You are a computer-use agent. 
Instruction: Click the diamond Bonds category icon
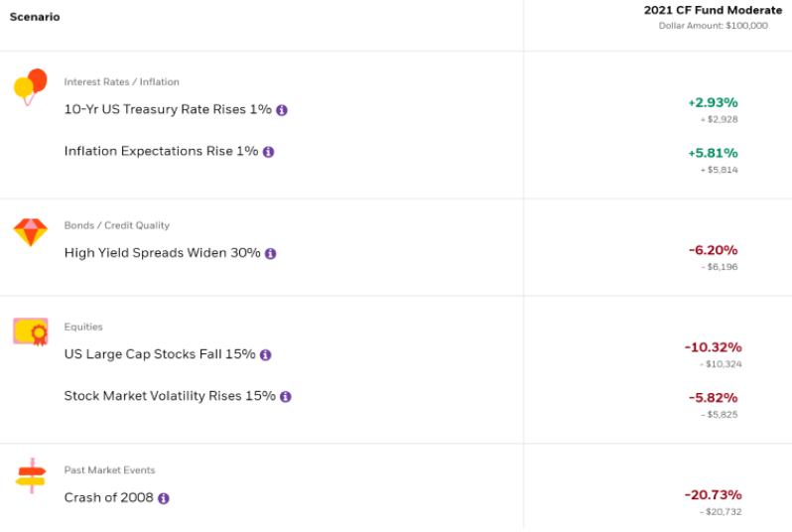coord(31,232)
